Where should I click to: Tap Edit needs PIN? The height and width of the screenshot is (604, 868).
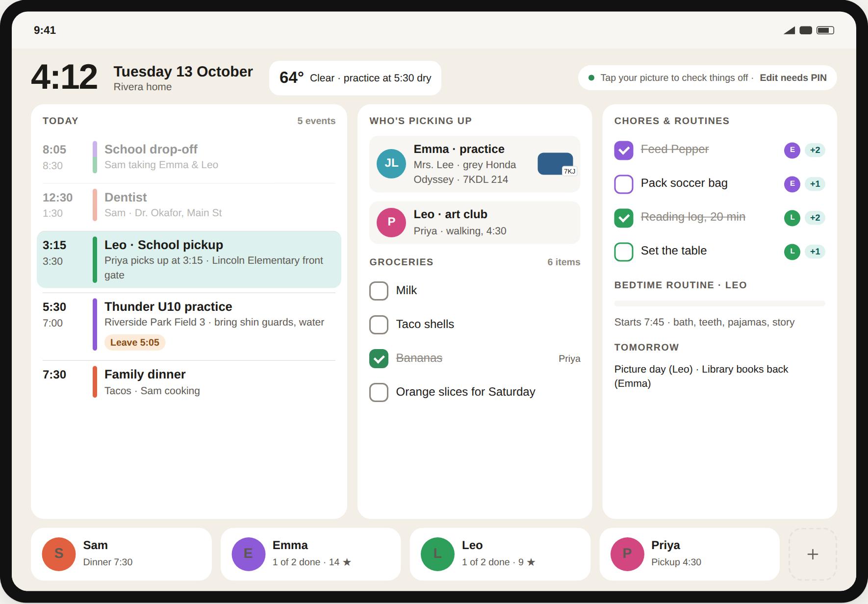coord(793,77)
